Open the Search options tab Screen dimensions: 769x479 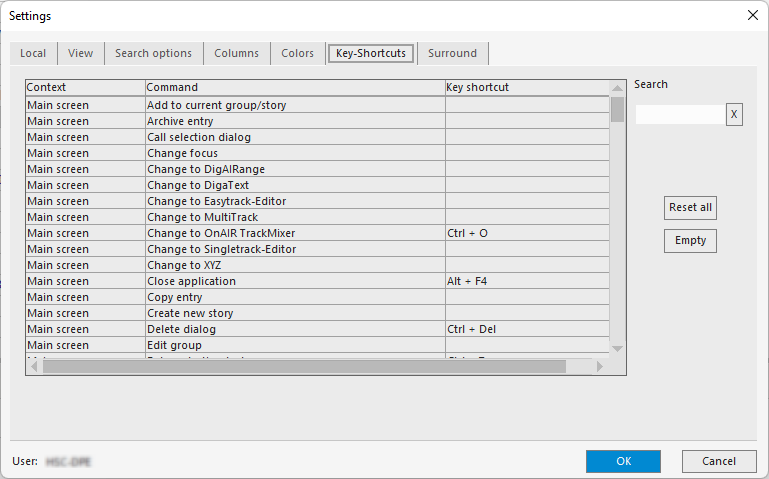153,54
